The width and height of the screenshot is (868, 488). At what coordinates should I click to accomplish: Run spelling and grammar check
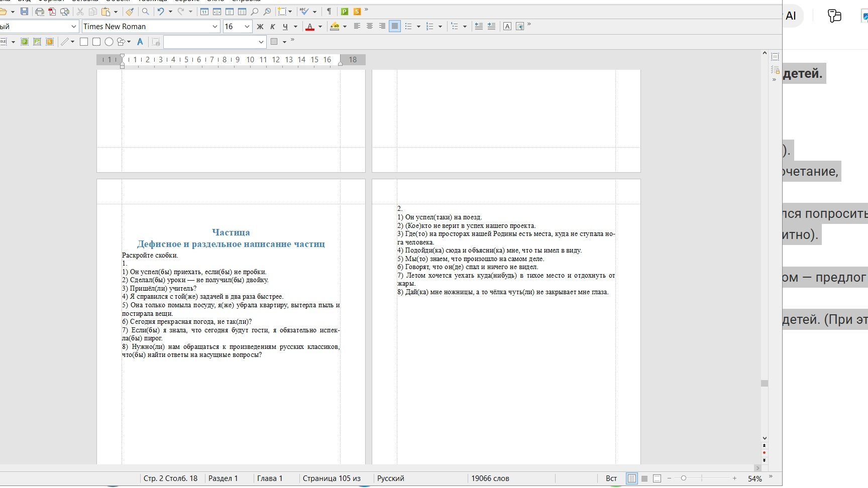304,11
